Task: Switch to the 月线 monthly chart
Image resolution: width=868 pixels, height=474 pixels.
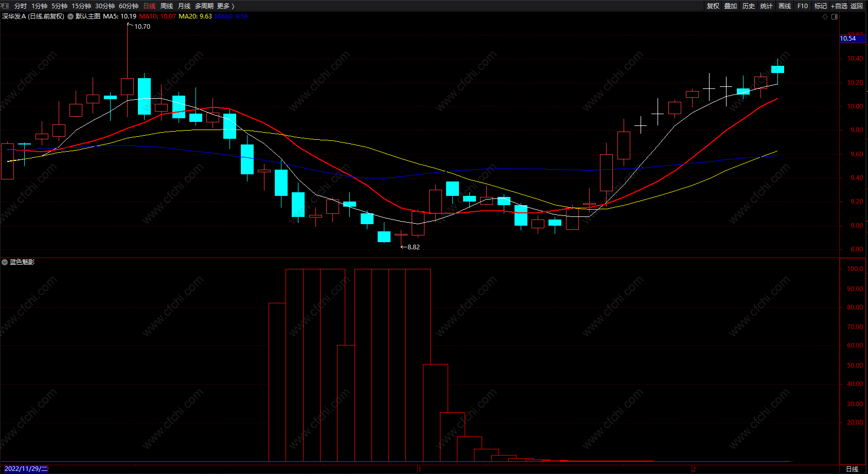Action: (184, 6)
